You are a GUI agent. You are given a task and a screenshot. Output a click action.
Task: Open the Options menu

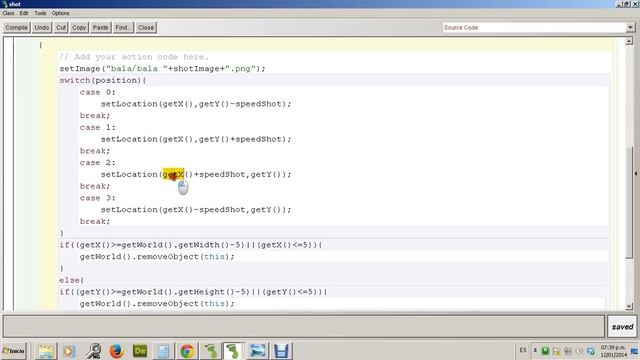pos(60,13)
